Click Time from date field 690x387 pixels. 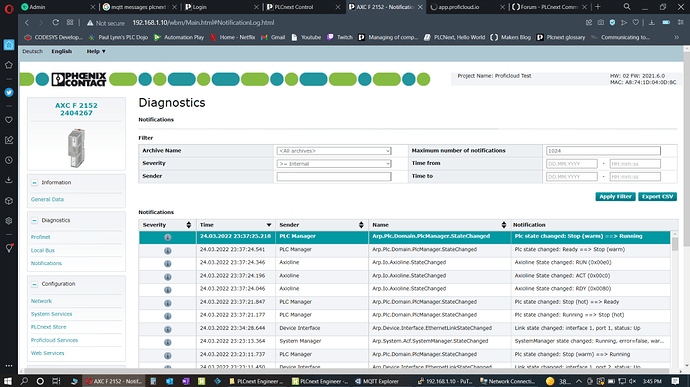pos(571,164)
